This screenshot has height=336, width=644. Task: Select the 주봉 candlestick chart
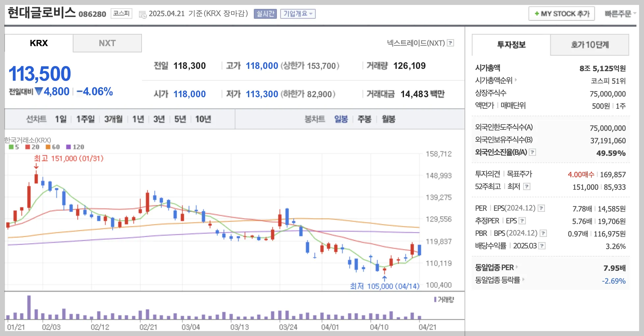point(364,119)
